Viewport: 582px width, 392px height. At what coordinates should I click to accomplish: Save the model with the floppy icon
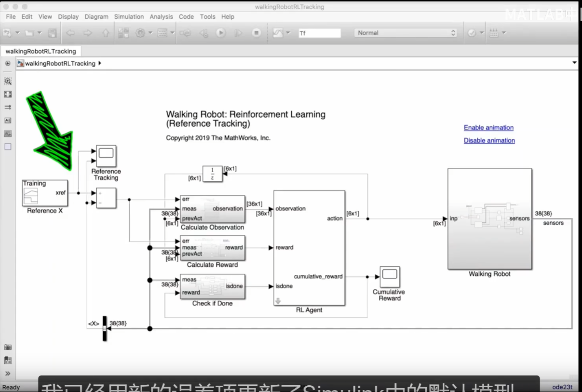pyautogui.click(x=52, y=33)
